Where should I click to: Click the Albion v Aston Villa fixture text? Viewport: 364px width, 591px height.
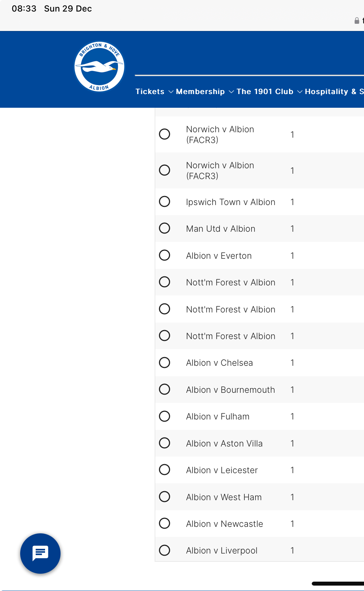(224, 443)
